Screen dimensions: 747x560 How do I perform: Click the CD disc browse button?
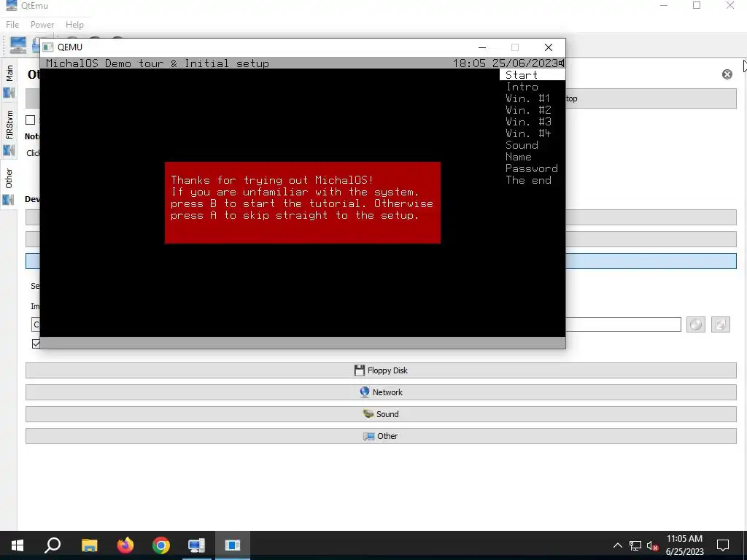pos(695,324)
